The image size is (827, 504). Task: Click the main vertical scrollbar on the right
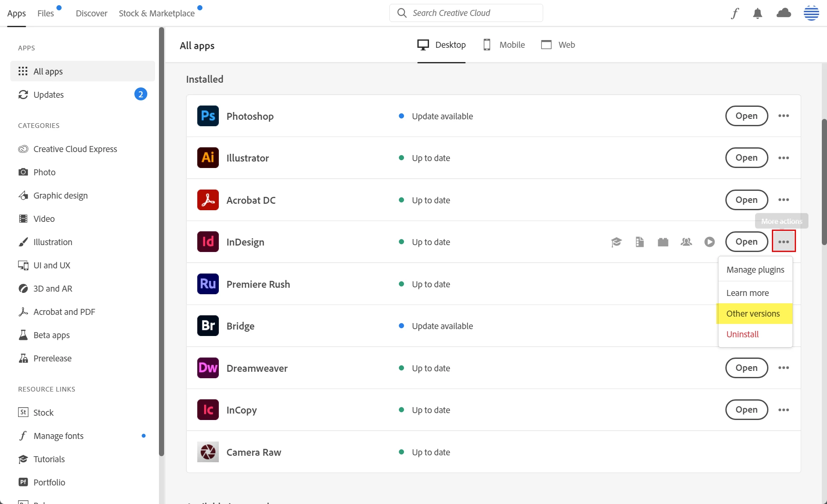coord(824,181)
